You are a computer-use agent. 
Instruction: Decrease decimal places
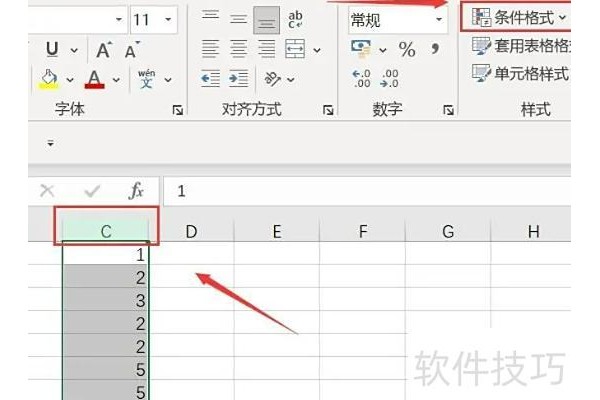tap(389, 78)
